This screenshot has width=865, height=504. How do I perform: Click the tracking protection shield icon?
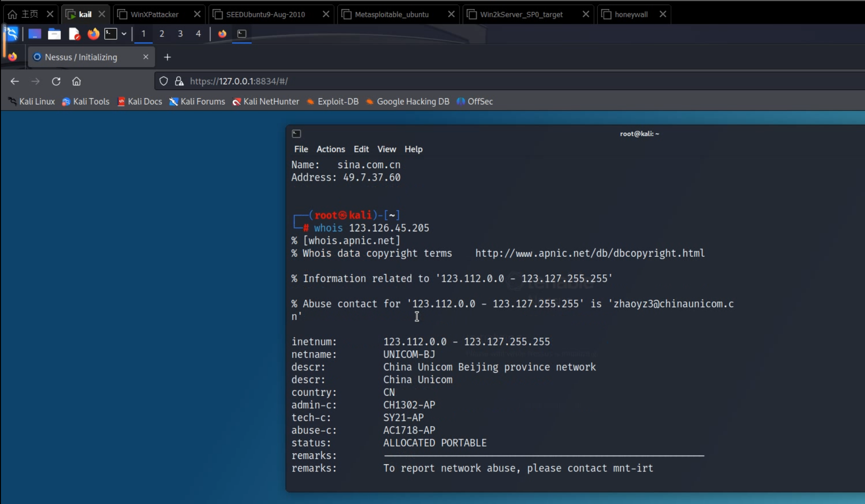[164, 81]
